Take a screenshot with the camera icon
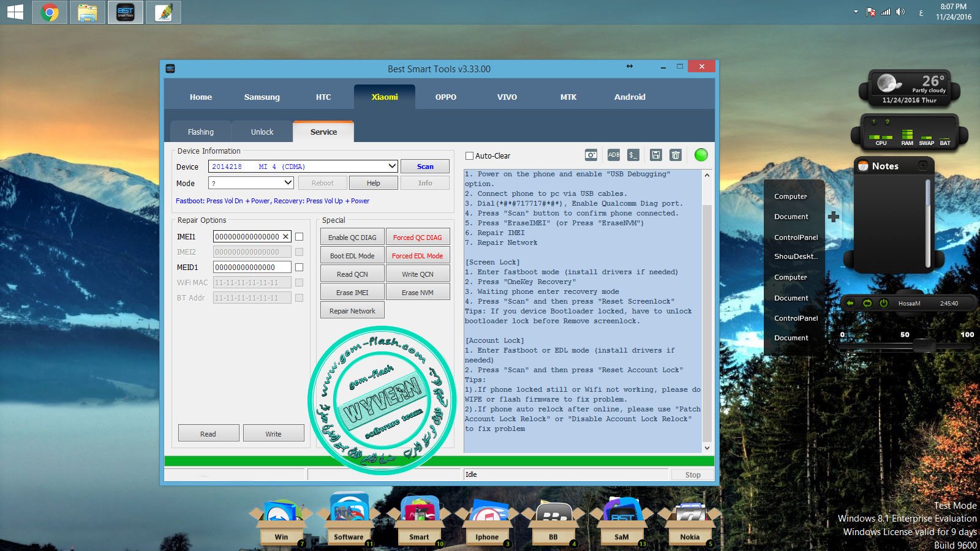The height and width of the screenshot is (551, 980). (x=591, y=155)
